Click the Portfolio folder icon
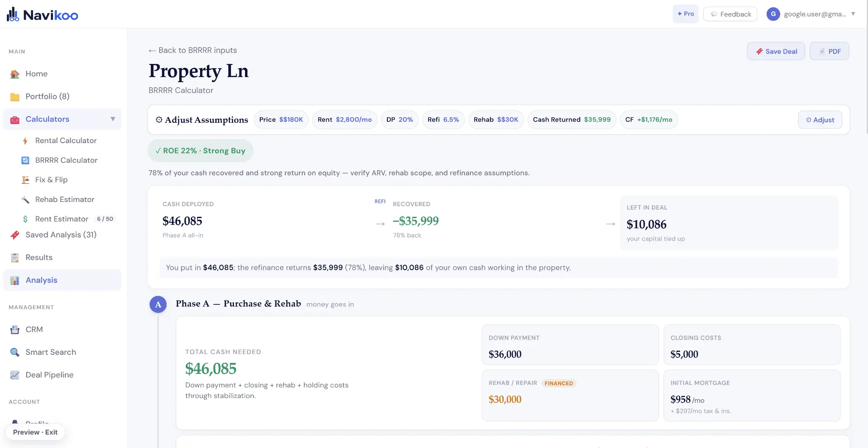Viewport: 868px width, 448px height. [x=15, y=97]
